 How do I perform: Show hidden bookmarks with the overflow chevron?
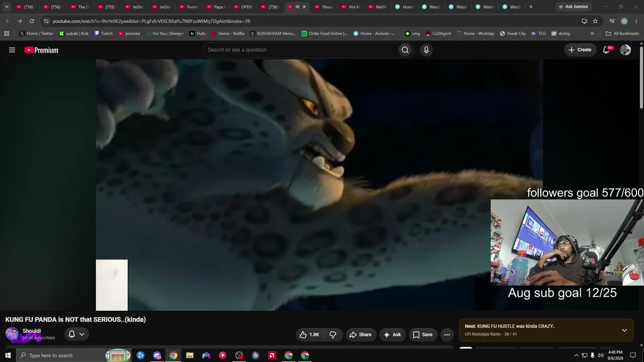(592, 34)
